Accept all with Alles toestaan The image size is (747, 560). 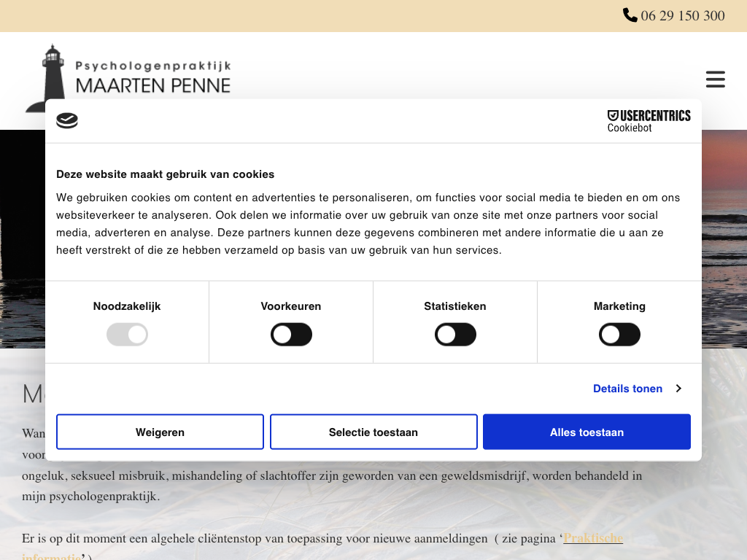[587, 432]
